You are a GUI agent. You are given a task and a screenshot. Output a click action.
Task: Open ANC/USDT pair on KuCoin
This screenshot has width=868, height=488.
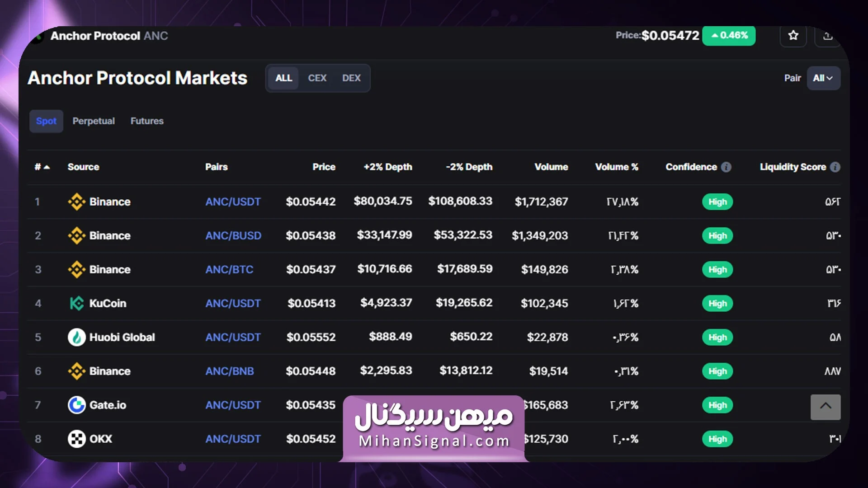click(x=233, y=304)
